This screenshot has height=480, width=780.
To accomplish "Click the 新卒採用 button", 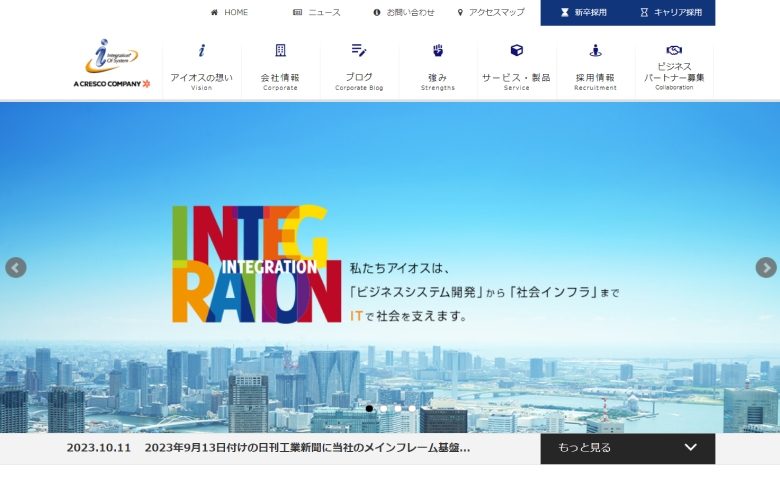I will pyautogui.click(x=584, y=12).
